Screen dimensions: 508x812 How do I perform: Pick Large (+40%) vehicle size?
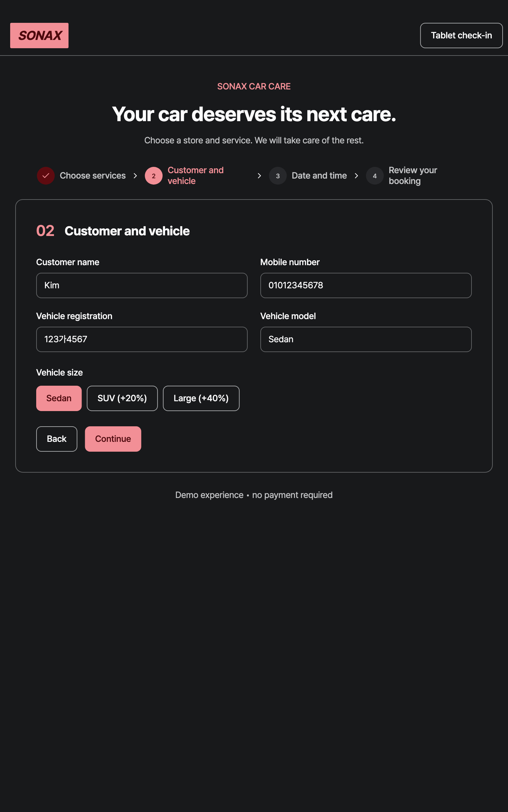pos(201,399)
